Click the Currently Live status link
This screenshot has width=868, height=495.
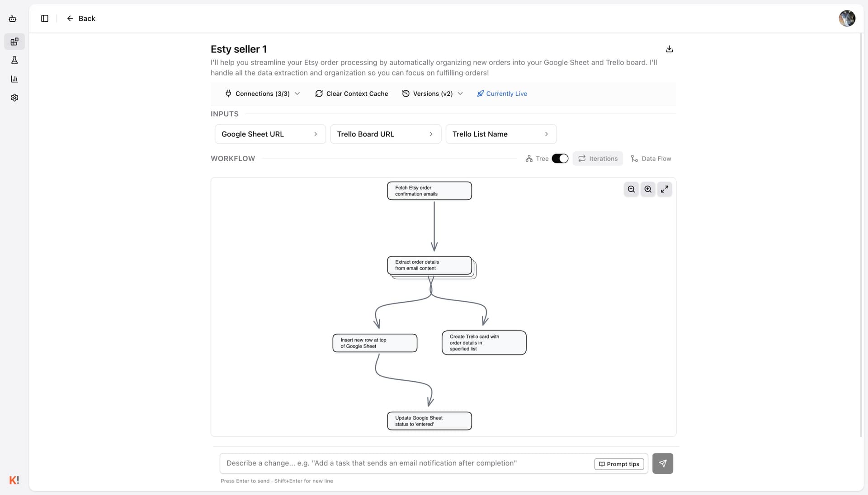click(x=502, y=93)
